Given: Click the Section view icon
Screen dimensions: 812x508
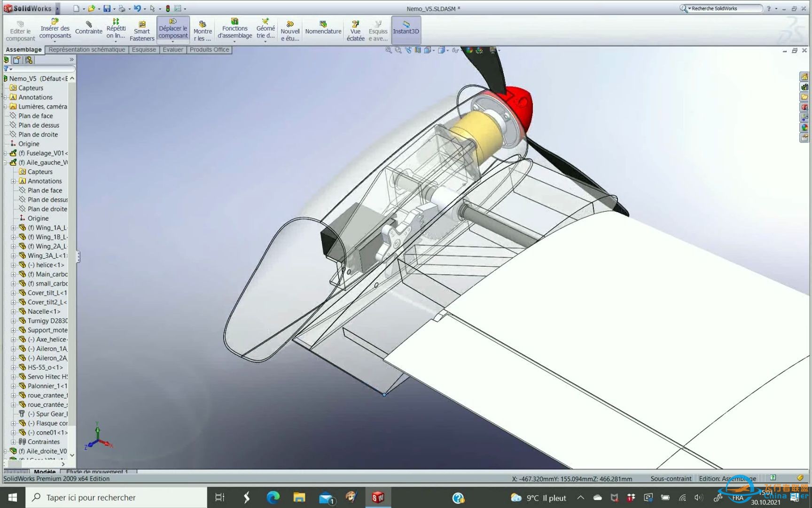Looking at the screenshot, I should 418,50.
